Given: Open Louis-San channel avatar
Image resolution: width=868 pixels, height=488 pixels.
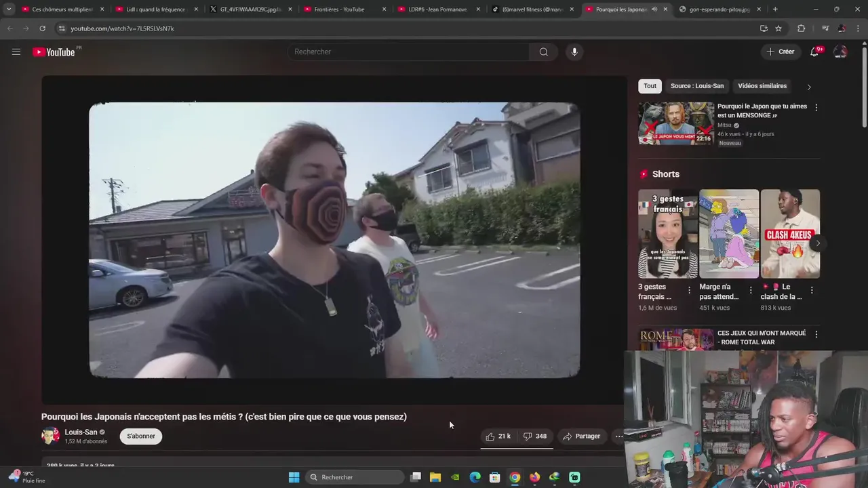Looking at the screenshot, I should tap(50, 436).
